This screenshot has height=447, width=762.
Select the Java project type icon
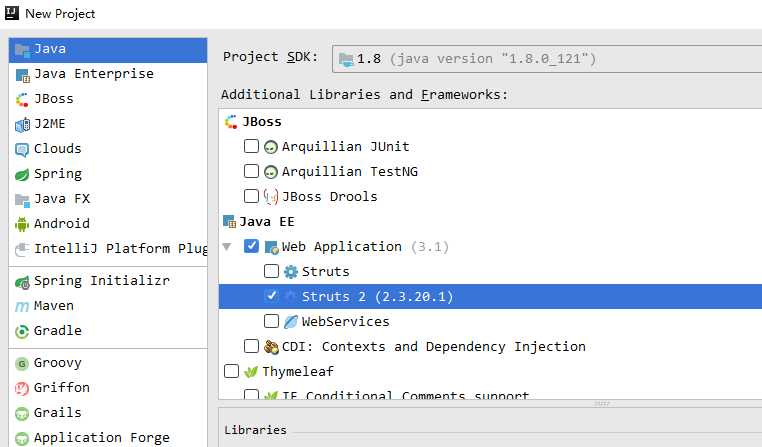22,50
